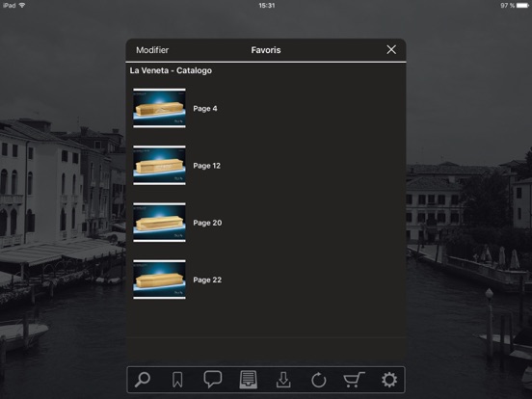Tap the Modifier edit button
Image resolution: width=532 pixels, height=399 pixels.
pos(152,50)
